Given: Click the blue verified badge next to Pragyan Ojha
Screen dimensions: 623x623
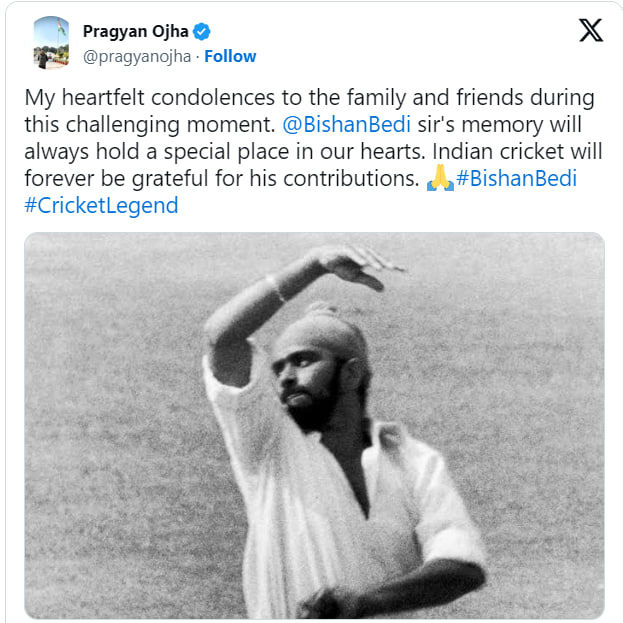Looking at the screenshot, I should click(x=201, y=31).
